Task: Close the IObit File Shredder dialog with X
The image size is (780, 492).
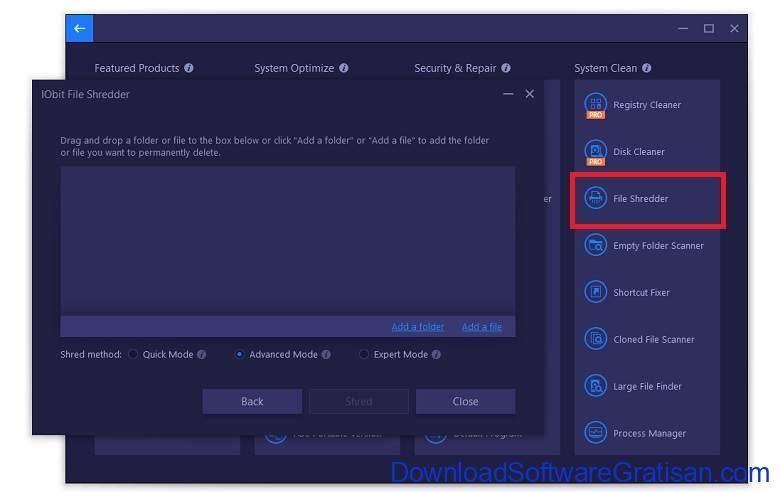Action: [x=530, y=94]
